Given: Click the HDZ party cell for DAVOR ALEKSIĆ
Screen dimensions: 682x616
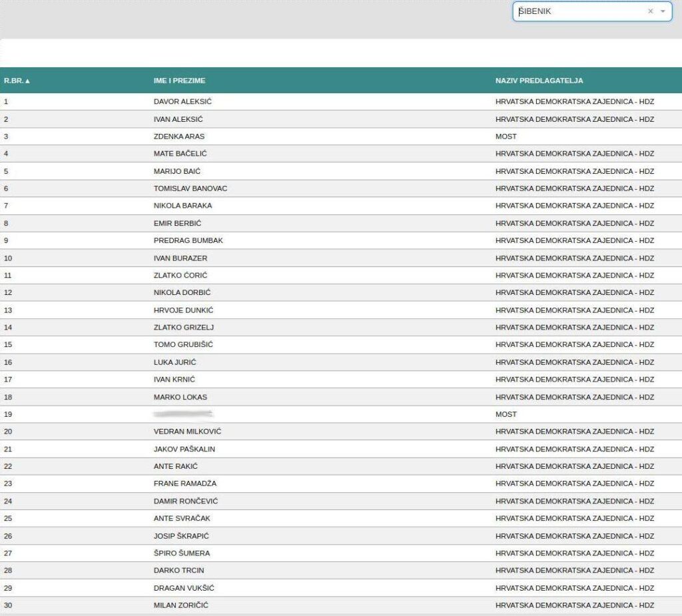Looking at the screenshot, I should tap(575, 101).
